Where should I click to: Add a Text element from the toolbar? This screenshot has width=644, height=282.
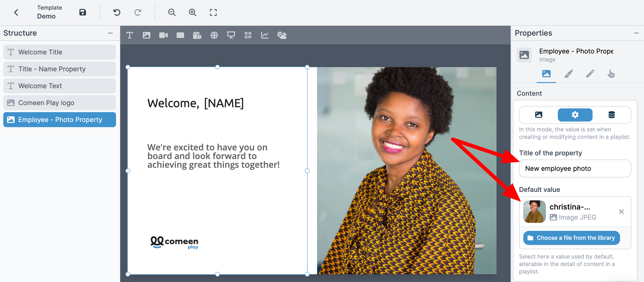[129, 35]
